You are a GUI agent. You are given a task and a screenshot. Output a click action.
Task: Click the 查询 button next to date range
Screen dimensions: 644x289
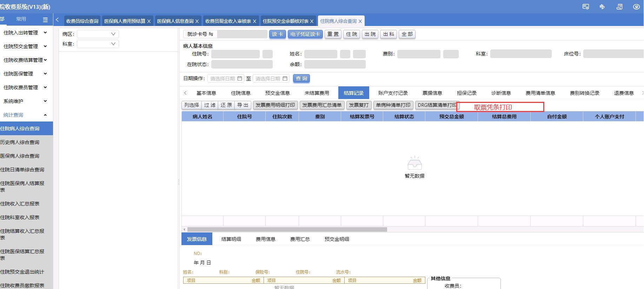(301, 78)
